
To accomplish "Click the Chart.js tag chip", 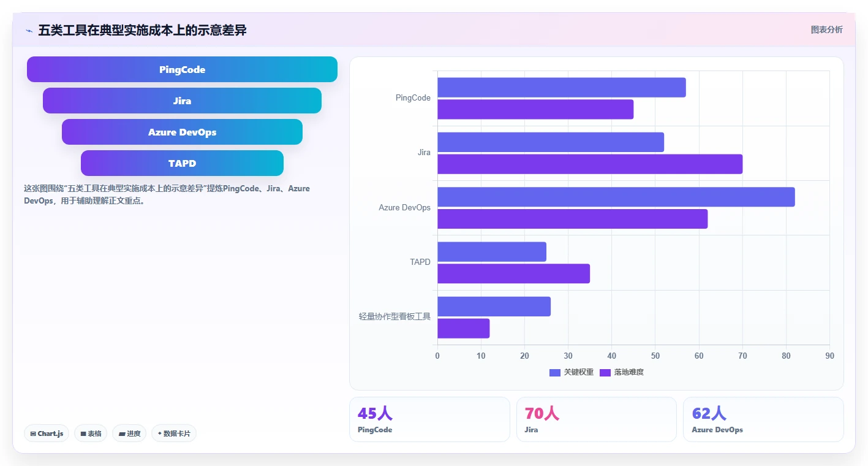I will click(47, 434).
